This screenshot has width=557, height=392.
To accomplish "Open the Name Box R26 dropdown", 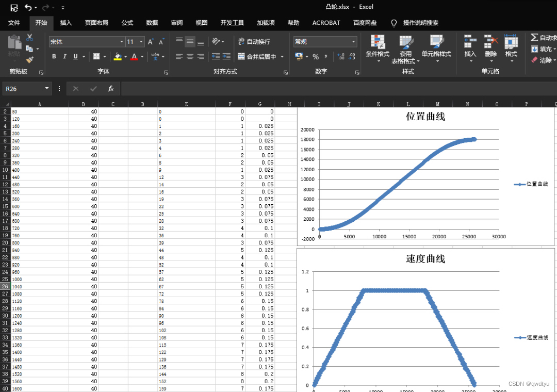I will tap(47, 89).
